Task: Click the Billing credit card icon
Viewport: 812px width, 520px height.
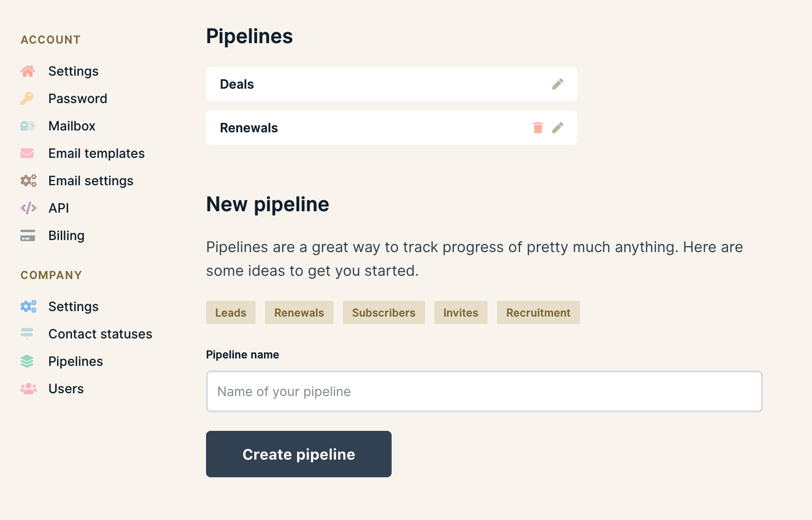Action: [28, 235]
